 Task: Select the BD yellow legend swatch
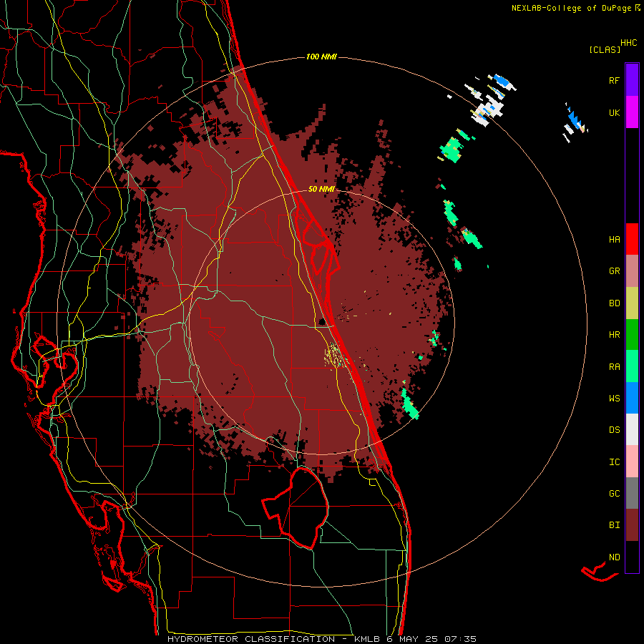[632, 303]
